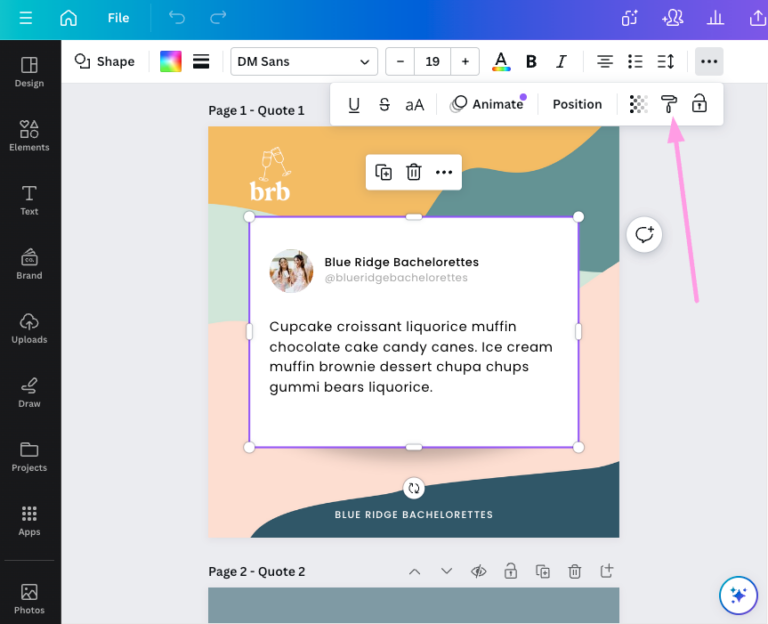Open the transparency checkerboard icon

point(638,104)
